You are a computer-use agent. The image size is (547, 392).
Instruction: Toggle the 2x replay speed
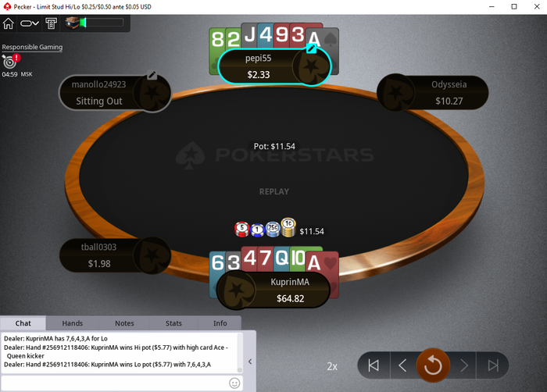point(332,366)
